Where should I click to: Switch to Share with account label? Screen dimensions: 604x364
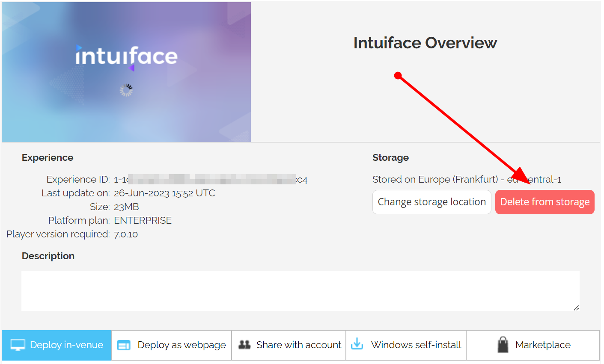pos(299,345)
